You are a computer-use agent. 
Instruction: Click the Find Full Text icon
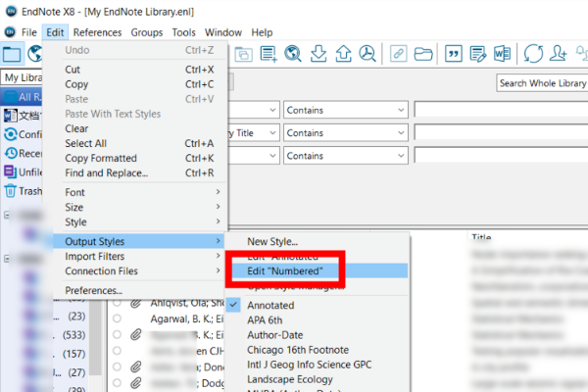[367, 54]
